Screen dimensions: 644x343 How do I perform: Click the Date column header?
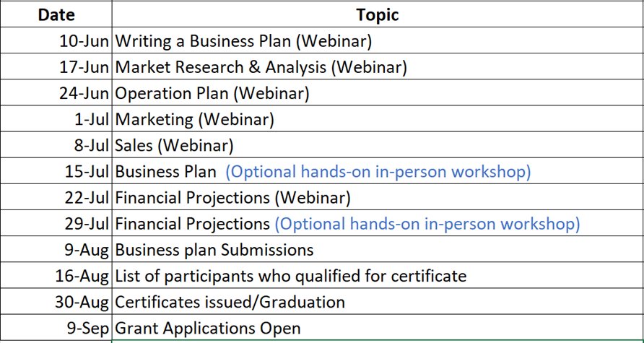pyautogui.click(x=56, y=14)
